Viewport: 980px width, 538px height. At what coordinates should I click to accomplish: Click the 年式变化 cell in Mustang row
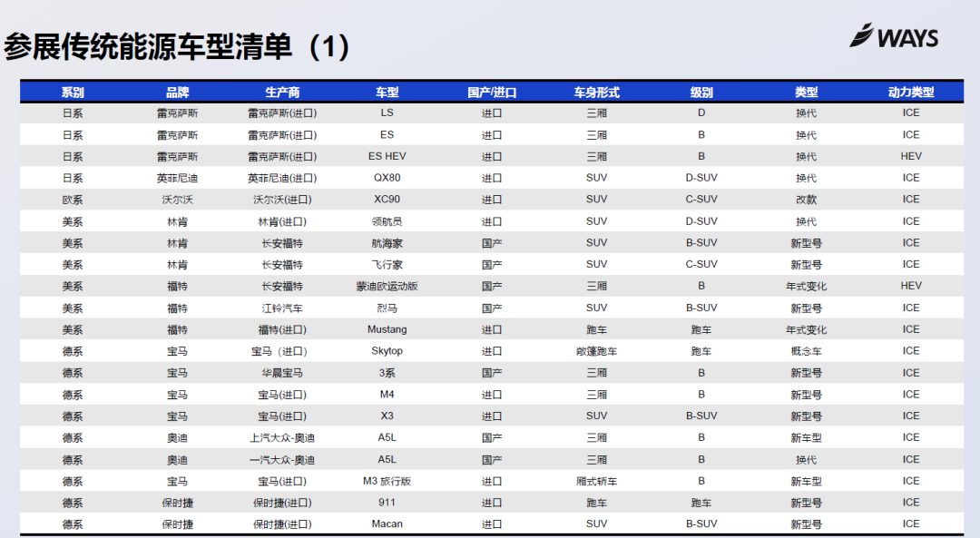click(807, 329)
